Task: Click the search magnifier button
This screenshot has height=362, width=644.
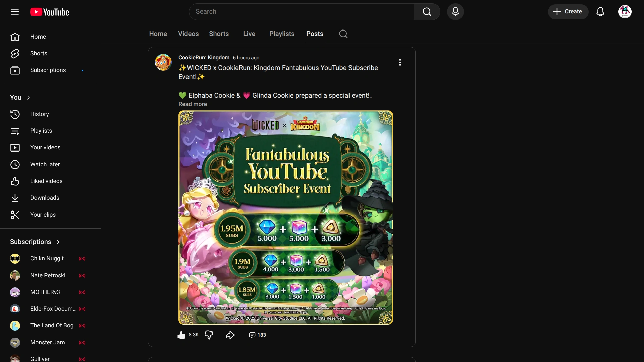Action: pyautogui.click(x=427, y=12)
